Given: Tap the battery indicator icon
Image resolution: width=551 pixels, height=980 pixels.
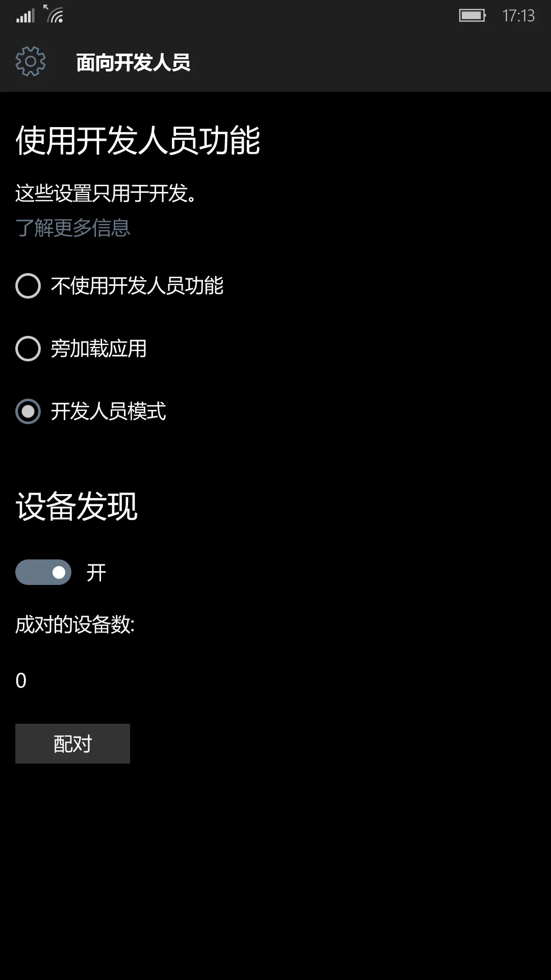Looking at the screenshot, I should pos(472,15).
